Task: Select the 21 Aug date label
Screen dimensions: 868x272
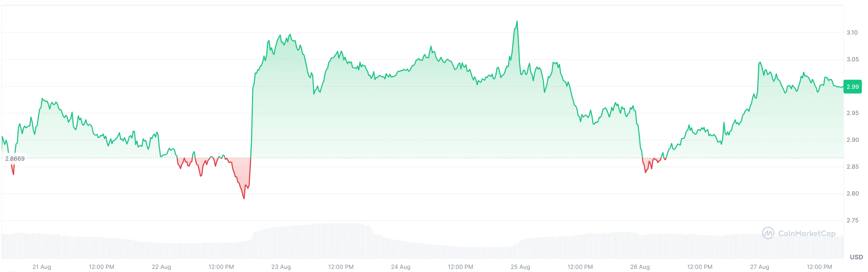Action: point(42,267)
